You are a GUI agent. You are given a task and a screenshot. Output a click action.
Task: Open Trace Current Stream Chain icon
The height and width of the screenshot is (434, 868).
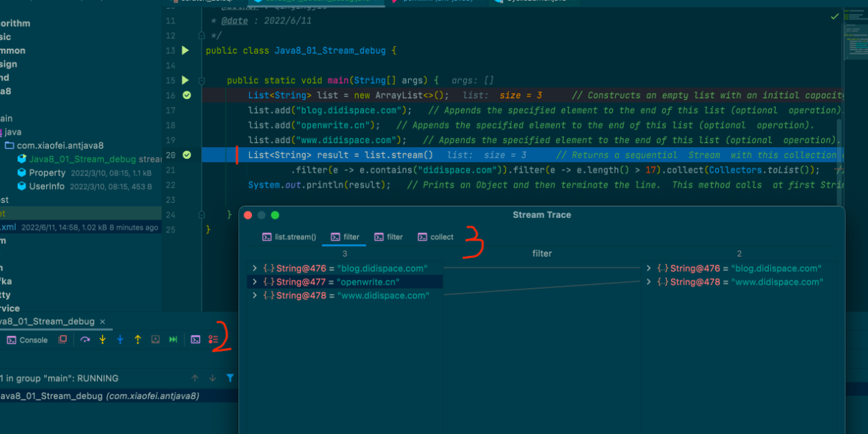click(x=213, y=340)
